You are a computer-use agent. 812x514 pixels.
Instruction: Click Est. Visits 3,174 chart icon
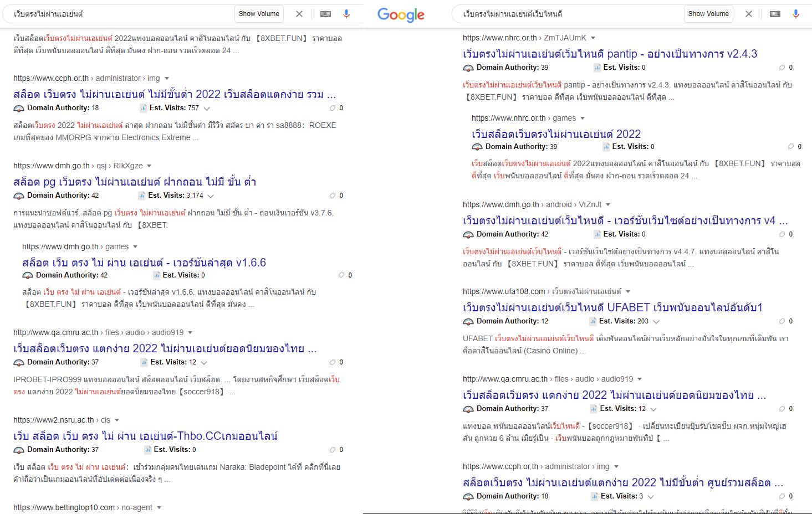tap(142, 196)
